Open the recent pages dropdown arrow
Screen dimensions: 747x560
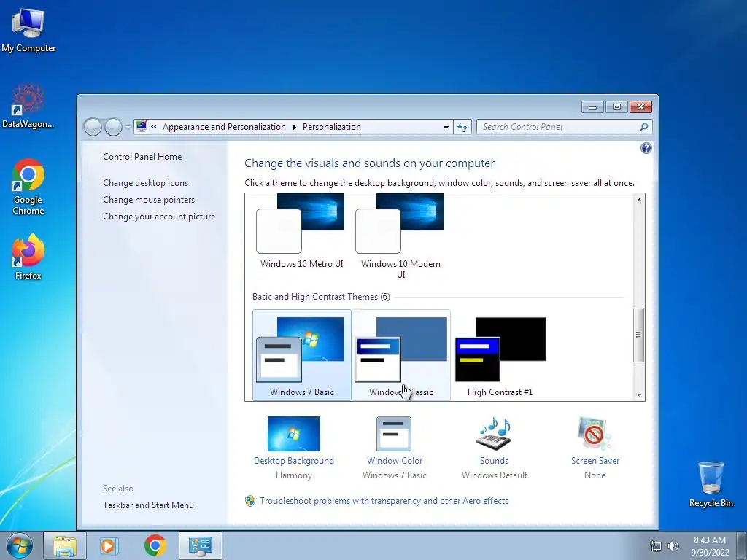coord(128,127)
